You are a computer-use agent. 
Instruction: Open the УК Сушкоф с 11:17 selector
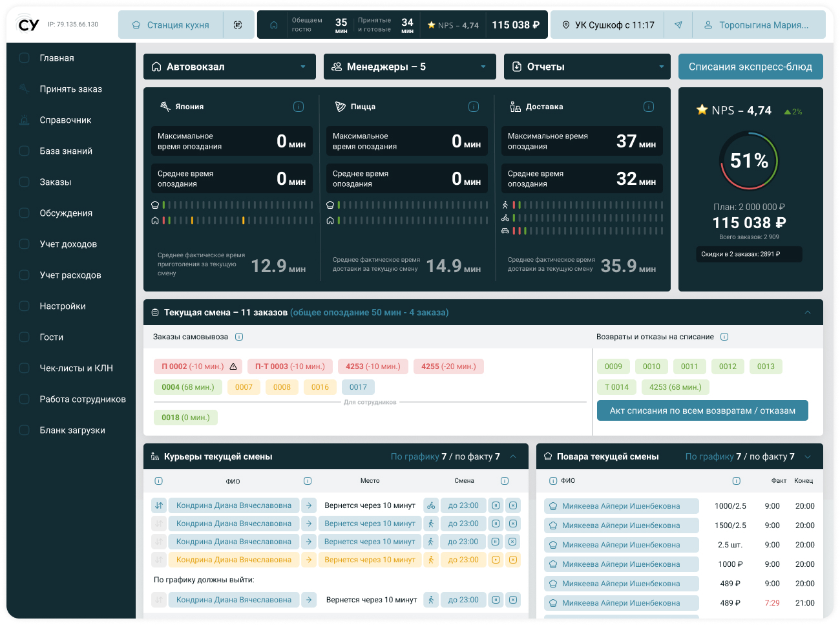point(607,25)
